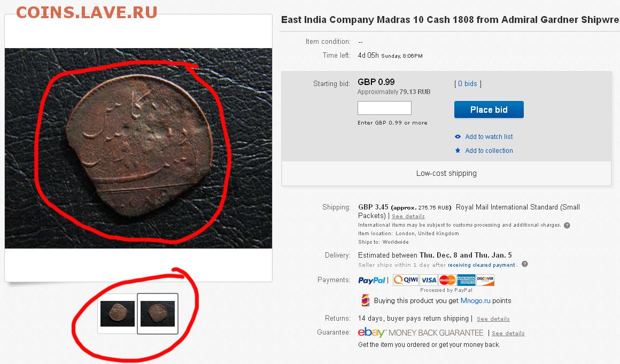Click the help icon after customs charges text
Image resolution: width=620 pixels, height=364 pixels.
567,225
